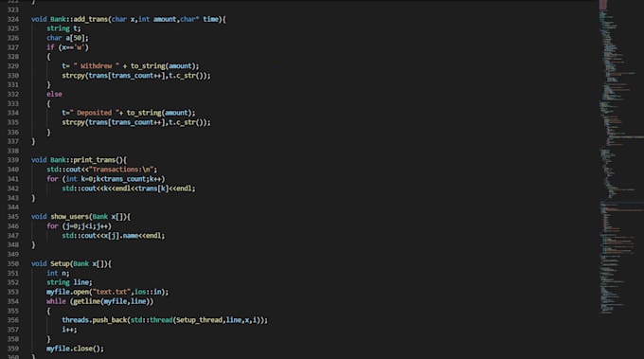Screen dimensions: 644x359
Task: Click strcpy call on line 330
Action: (x=136, y=76)
